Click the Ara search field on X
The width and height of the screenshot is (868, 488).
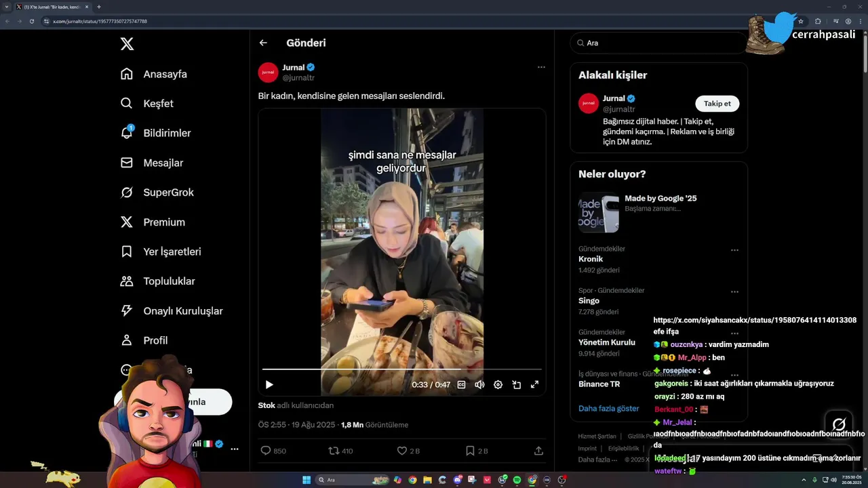tap(658, 43)
